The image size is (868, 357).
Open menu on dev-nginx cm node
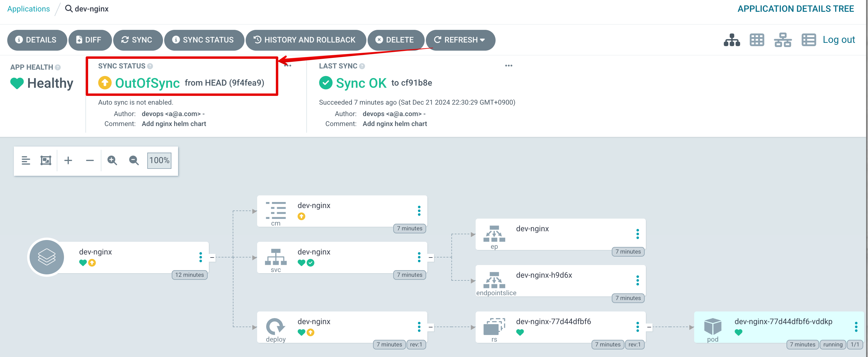419,211
